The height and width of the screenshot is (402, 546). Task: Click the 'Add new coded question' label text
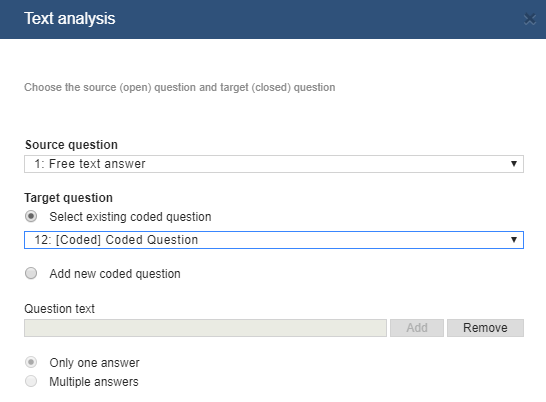115,274
